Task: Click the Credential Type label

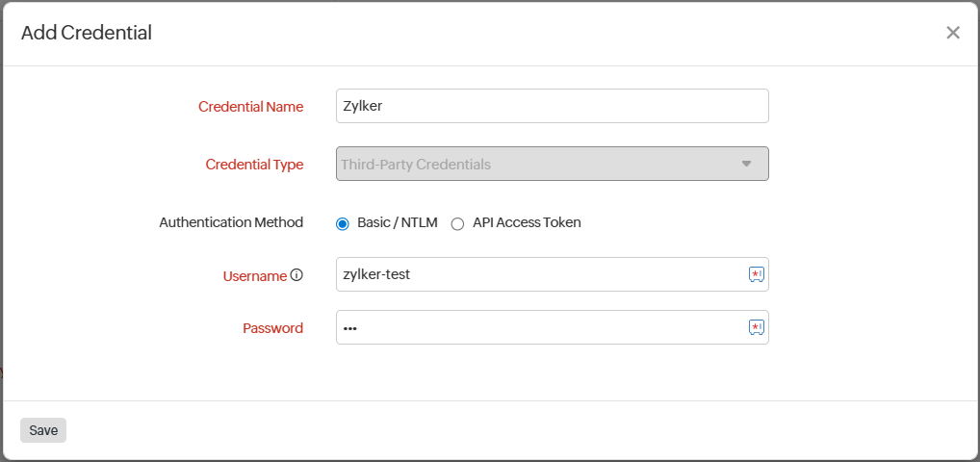Action: click(x=254, y=165)
